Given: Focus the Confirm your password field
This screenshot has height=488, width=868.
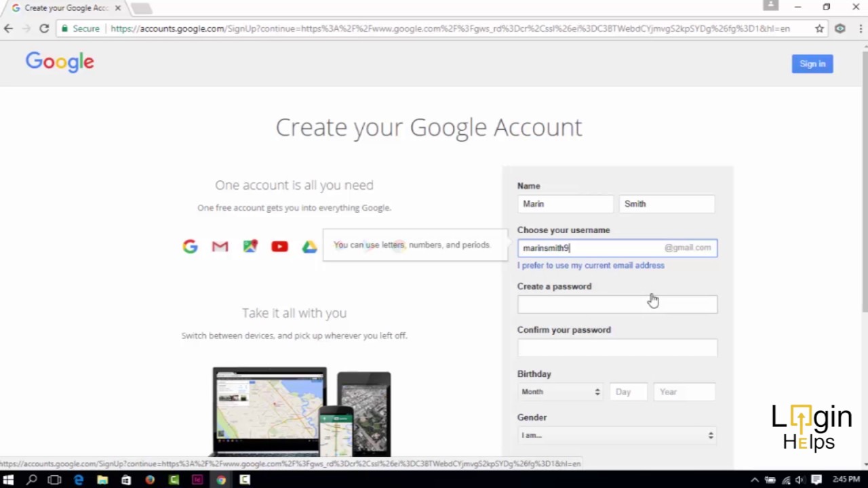Looking at the screenshot, I should point(617,348).
